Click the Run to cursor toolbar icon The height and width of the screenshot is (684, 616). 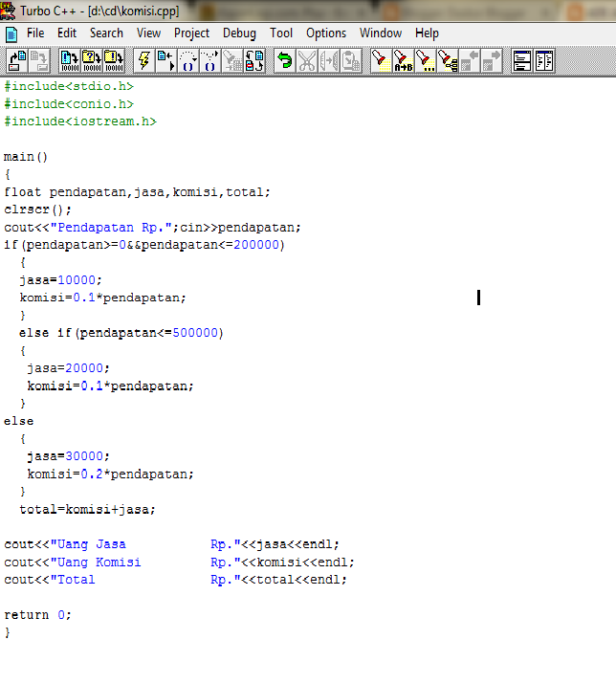tap(166, 60)
